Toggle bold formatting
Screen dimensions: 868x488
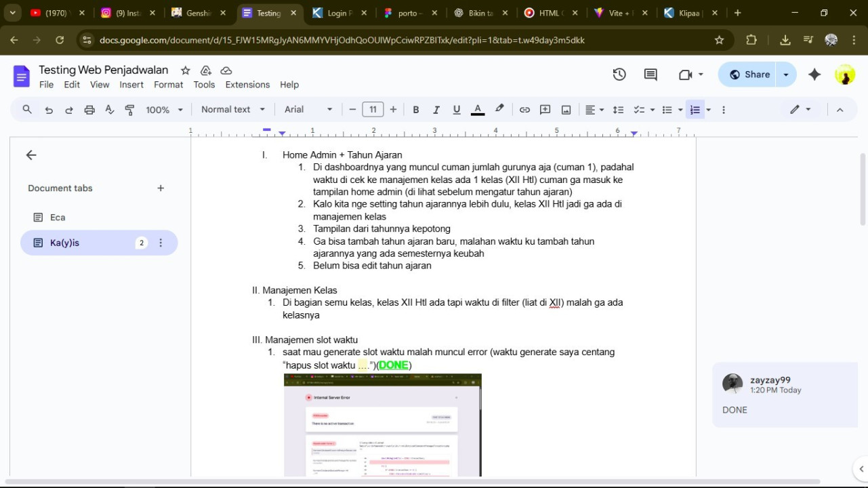click(x=416, y=110)
